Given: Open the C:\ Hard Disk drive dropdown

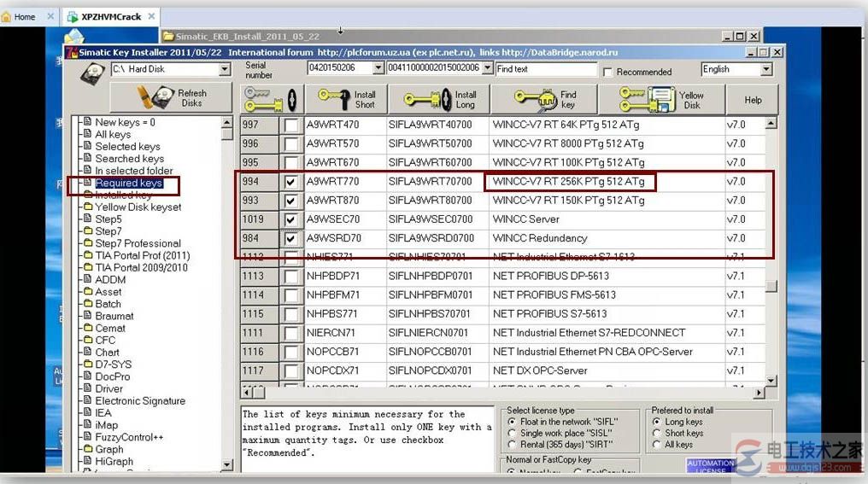Looking at the screenshot, I should click(x=225, y=69).
